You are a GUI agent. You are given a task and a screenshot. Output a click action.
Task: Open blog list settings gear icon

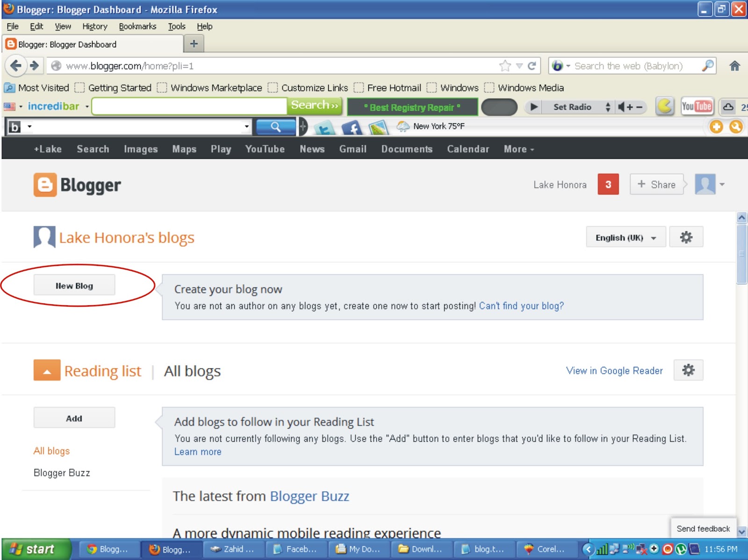686,237
